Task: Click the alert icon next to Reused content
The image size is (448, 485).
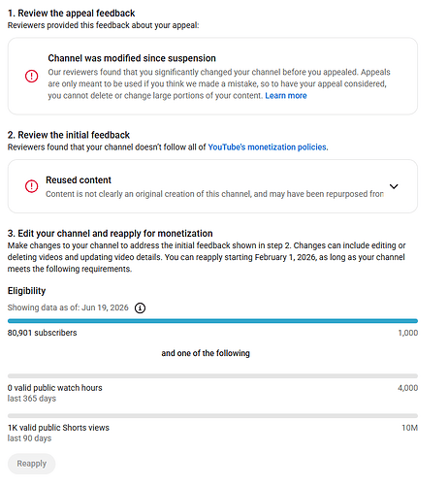Action: 32,186
